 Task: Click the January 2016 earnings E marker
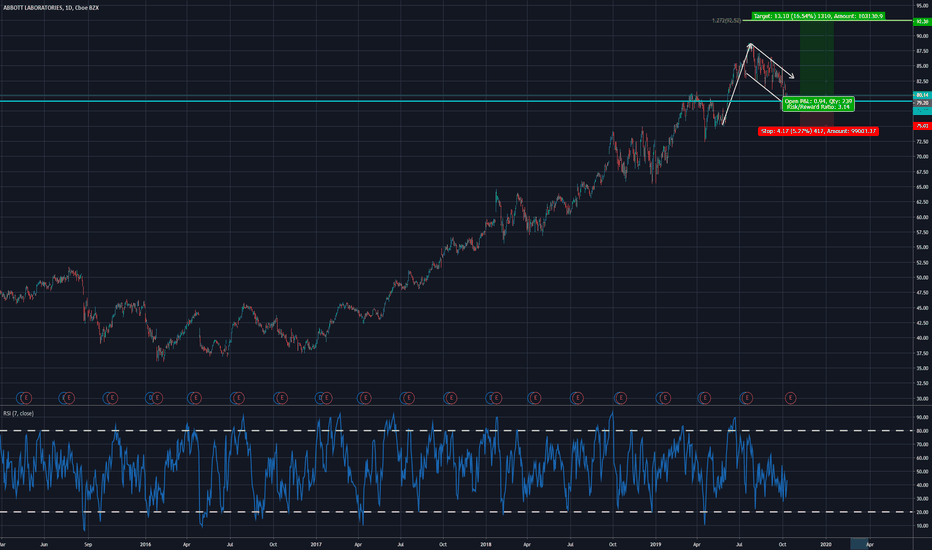[x=157, y=398]
